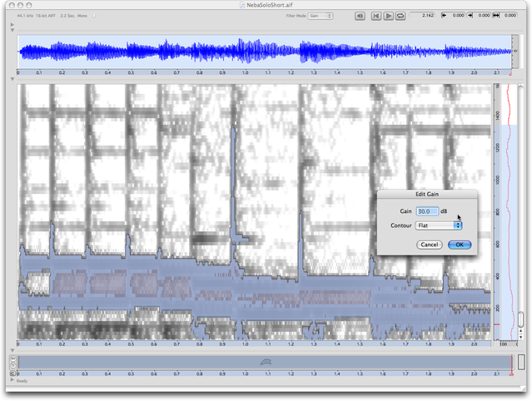
Task: Collapse the waveform pane disclosure triangle
Action: (12, 31)
